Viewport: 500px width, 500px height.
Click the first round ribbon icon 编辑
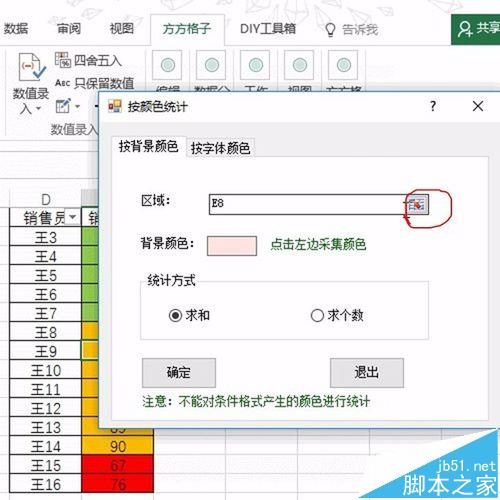pos(168,65)
